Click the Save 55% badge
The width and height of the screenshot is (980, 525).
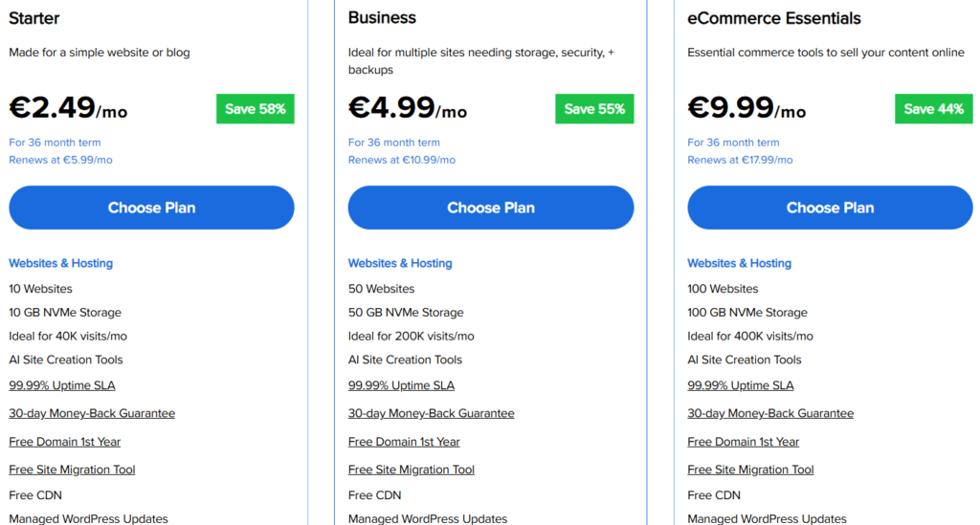(594, 109)
